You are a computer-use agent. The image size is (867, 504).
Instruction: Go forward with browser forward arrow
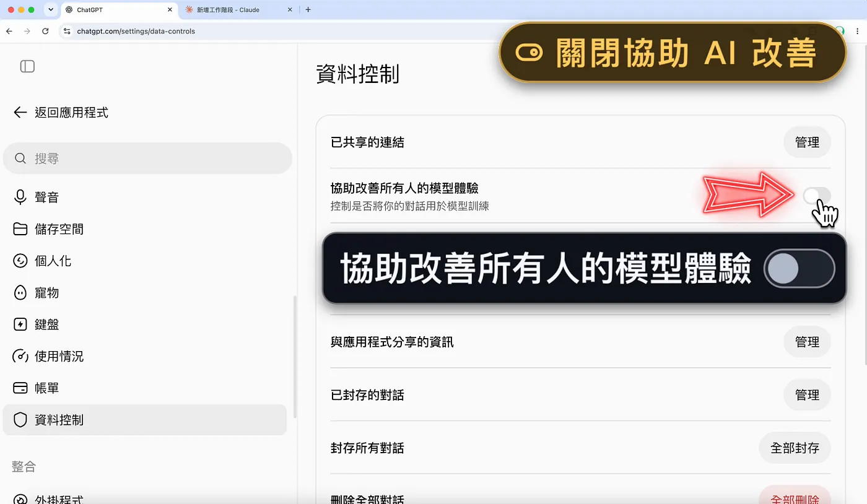[x=27, y=31]
